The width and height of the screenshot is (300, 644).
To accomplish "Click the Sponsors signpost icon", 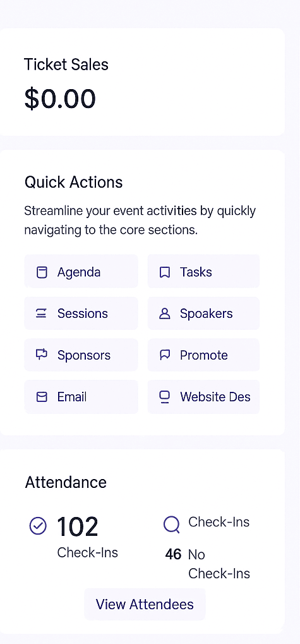I will (42, 355).
